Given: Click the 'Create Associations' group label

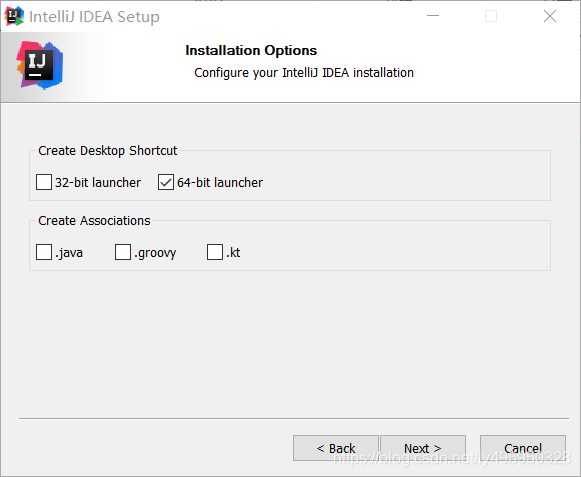Looking at the screenshot, I should tap(94, 221).
